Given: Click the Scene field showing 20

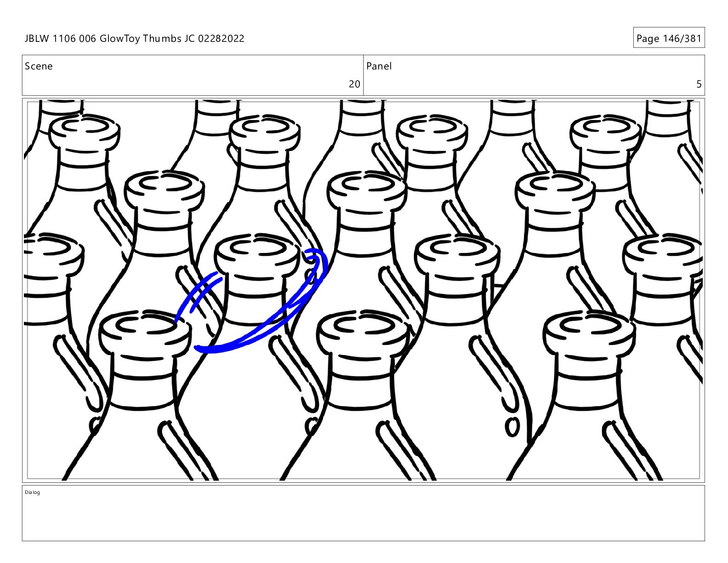Looking at the screenshot, I should [193, 75].
